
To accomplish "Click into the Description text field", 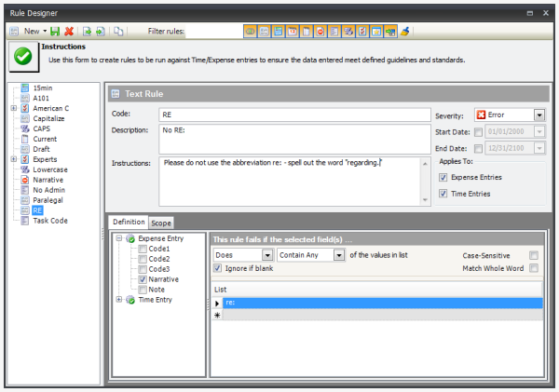I will coord(293,138).
